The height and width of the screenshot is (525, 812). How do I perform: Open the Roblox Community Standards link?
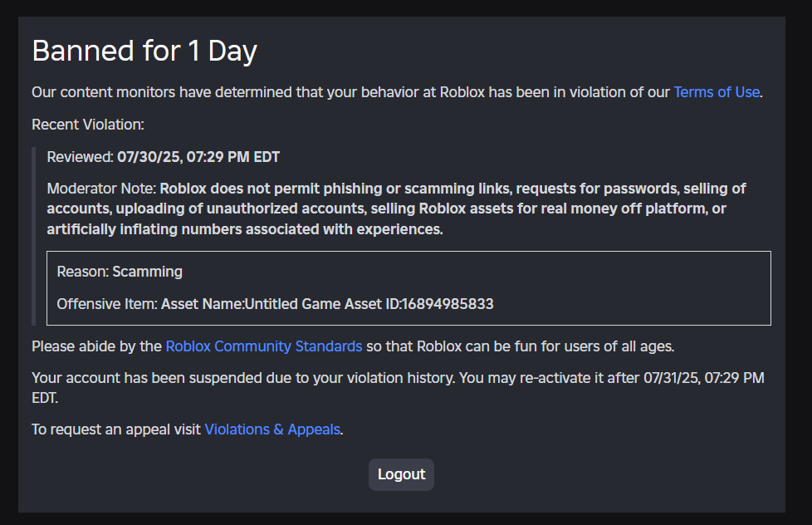263,346
